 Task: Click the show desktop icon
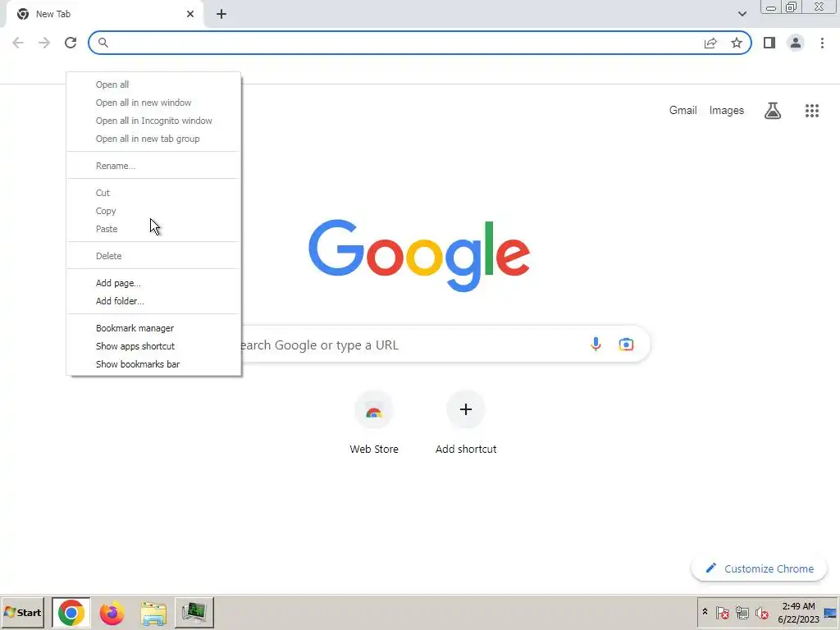point(830,613)
